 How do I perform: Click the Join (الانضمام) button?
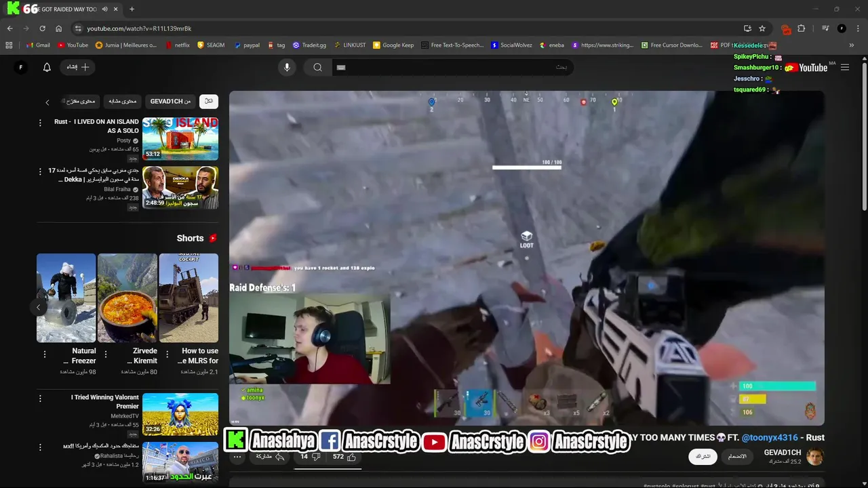pos(736,457)
